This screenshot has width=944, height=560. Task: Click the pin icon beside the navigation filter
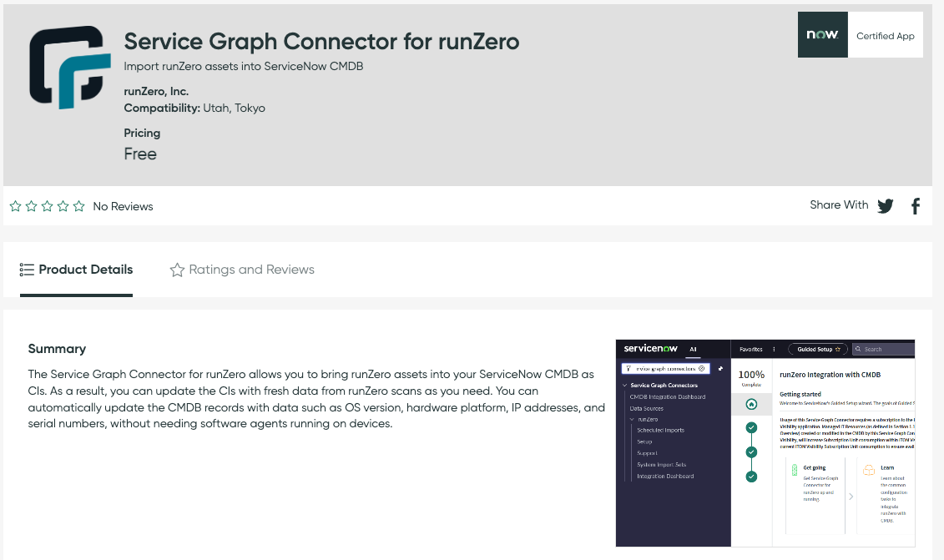(722, 367)
